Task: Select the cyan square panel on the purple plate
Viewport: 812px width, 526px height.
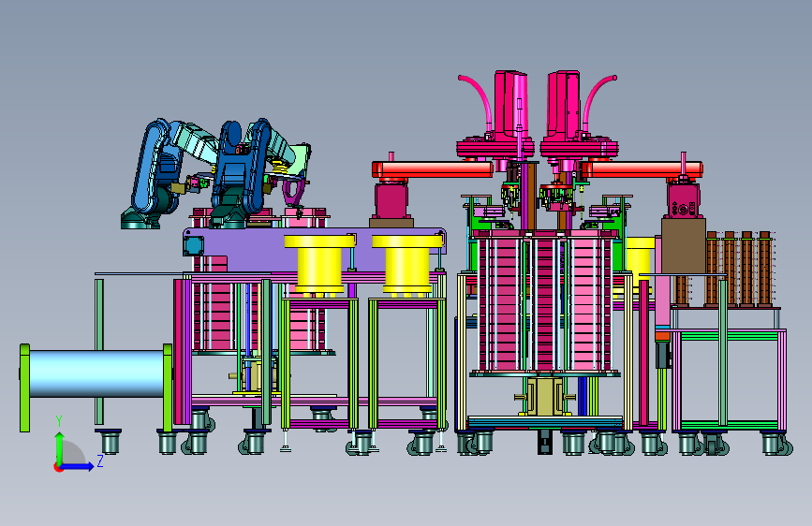Action: tap(193, 245)
